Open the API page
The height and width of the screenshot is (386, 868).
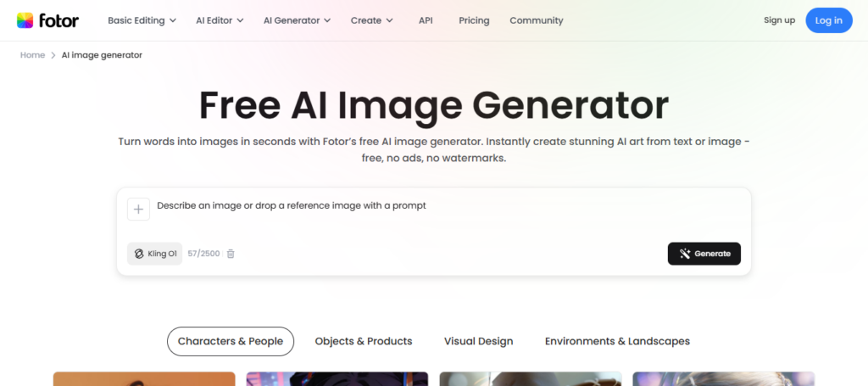[426, 20]
